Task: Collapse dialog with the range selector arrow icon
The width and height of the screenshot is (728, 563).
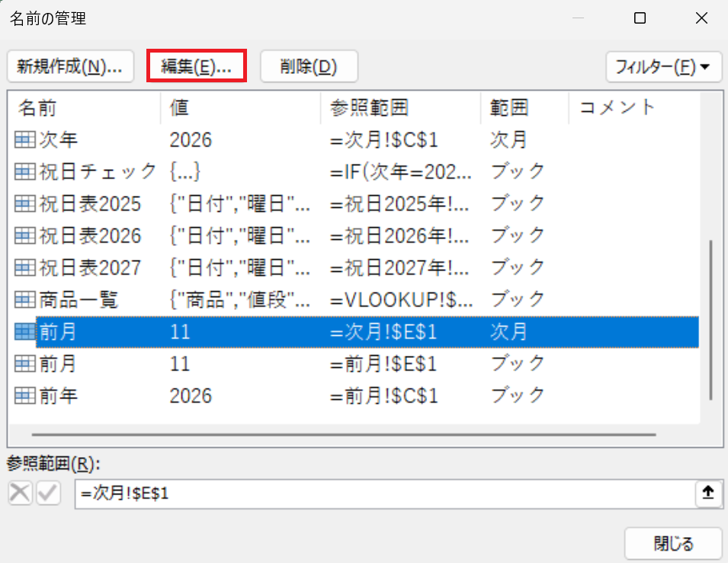Action: [x=707, y=494]
